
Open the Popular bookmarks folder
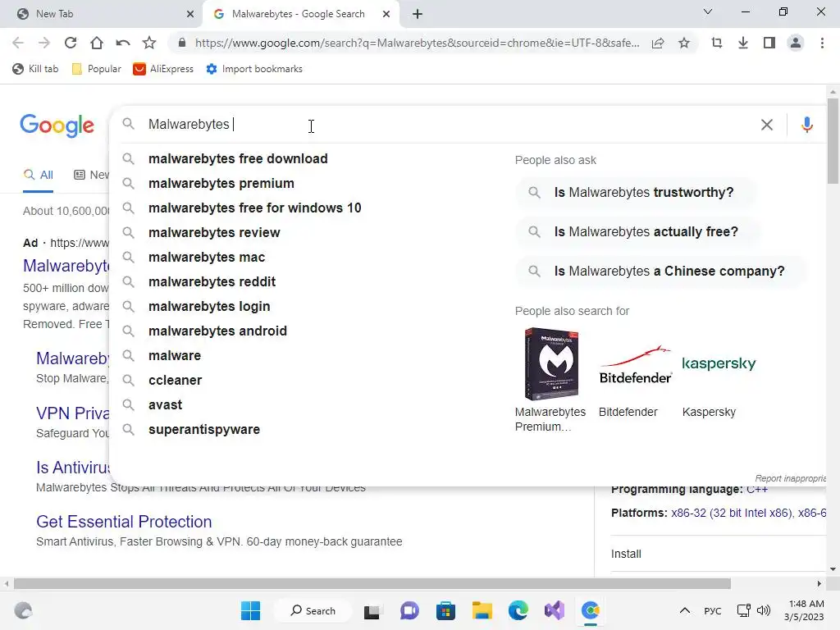tap(97, 69)
